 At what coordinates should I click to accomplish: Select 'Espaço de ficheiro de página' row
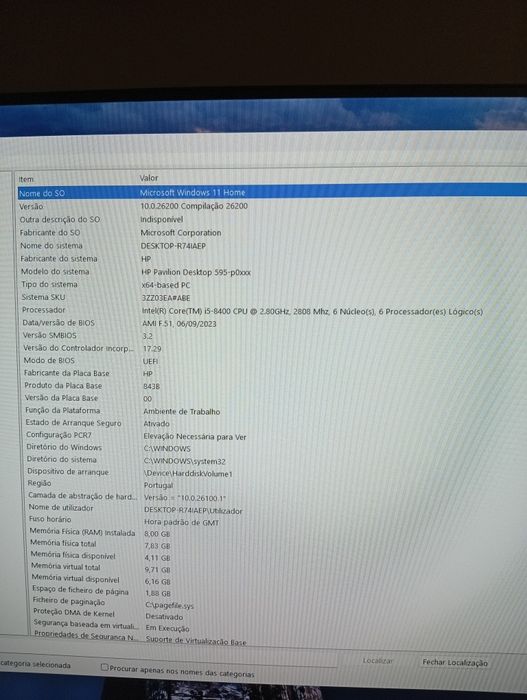point(80,590)
